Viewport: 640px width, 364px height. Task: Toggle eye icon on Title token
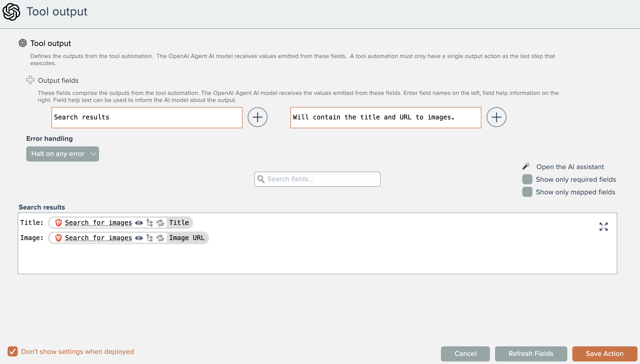(139, 223)
